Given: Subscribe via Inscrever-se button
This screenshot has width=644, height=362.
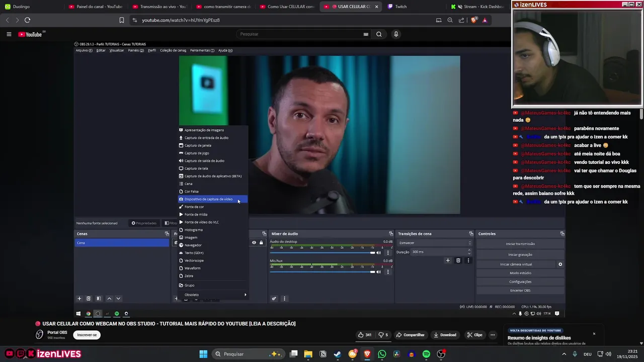Looking at the screenshot, I should click(87, 335).
